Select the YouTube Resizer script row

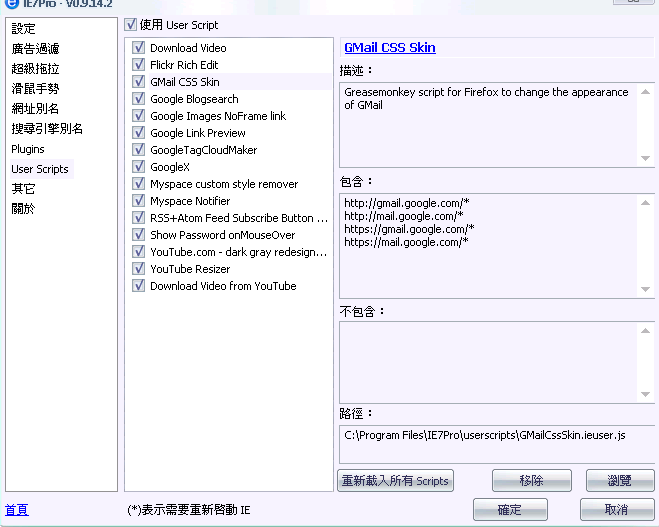[190, 269]
